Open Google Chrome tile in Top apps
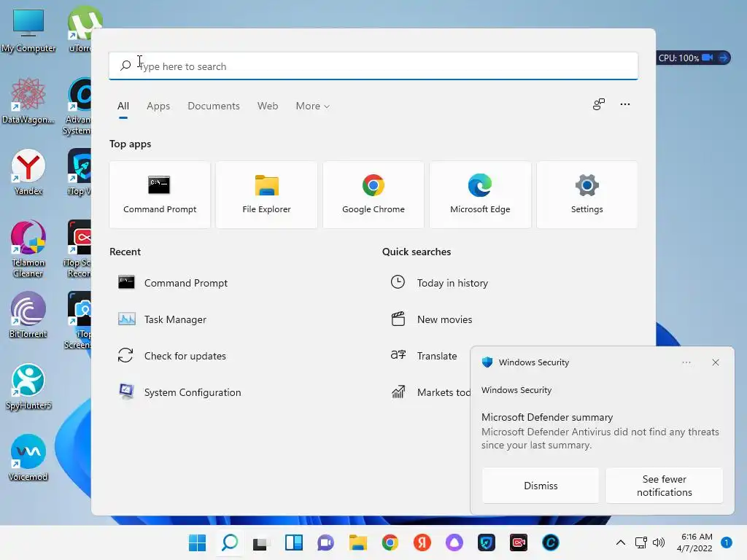 coord(373,194)
